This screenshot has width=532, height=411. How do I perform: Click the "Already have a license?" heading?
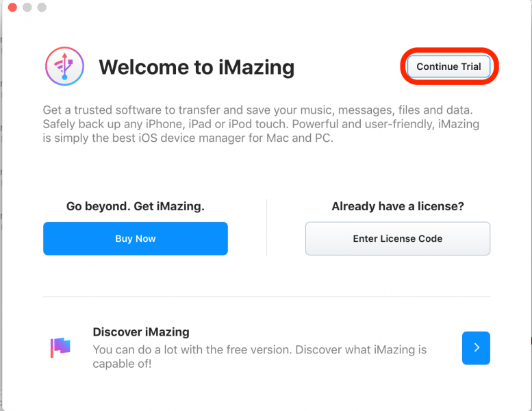(x=397, y=206)
